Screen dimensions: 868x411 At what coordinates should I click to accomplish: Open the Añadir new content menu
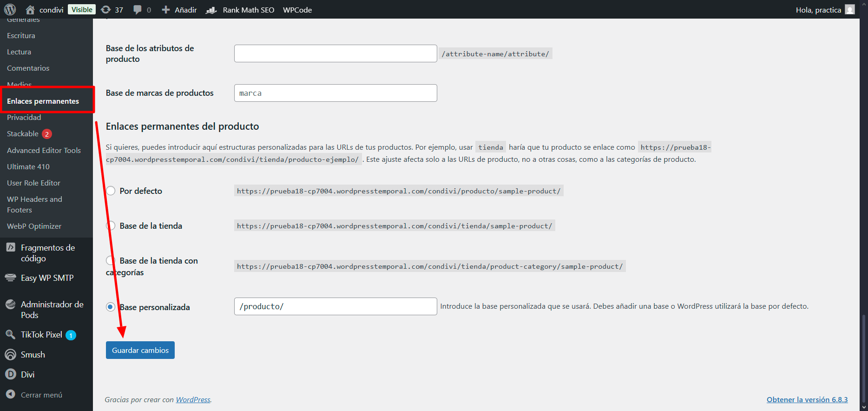pos(179,10)
